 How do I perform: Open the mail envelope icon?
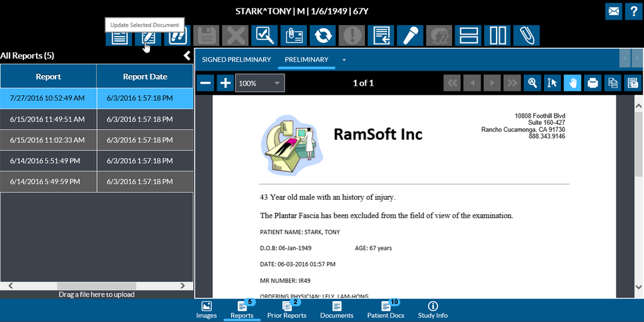(613, 11)
